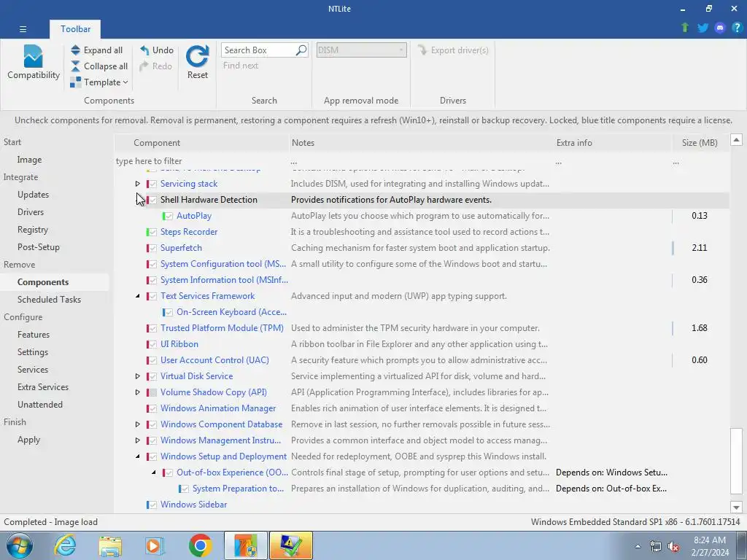The image size is (747, 560).
Task: Open the Template dropdown
Action: click(x=99, y=82)
